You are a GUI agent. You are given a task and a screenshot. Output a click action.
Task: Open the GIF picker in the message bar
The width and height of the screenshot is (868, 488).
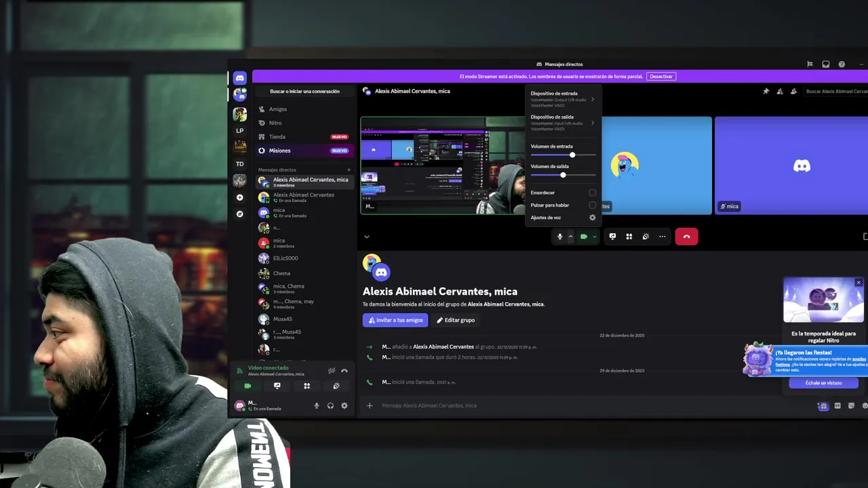837,405
